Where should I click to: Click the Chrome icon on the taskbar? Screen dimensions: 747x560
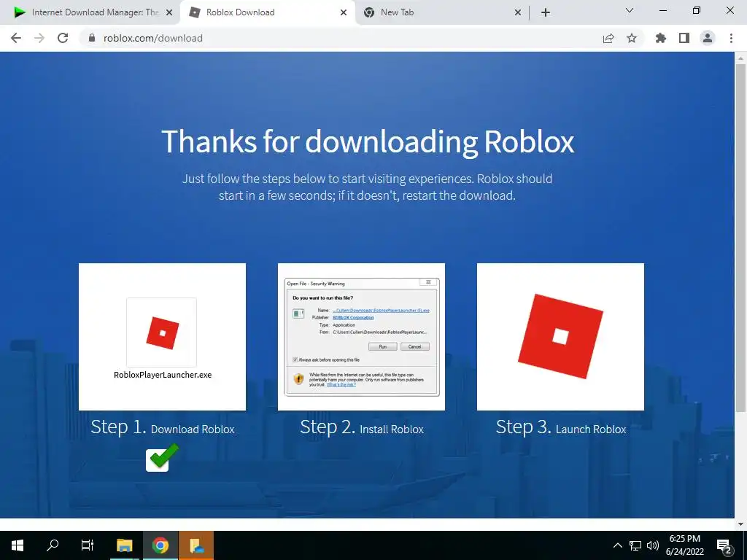pyautogui.click(x=160, y=545)
